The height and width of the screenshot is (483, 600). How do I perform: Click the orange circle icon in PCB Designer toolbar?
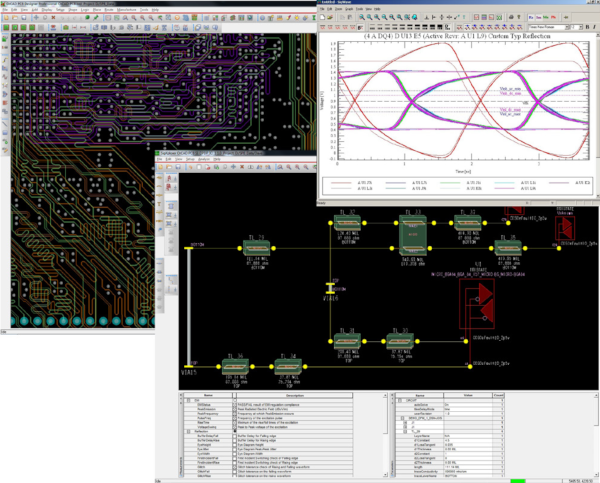(177, 18)
